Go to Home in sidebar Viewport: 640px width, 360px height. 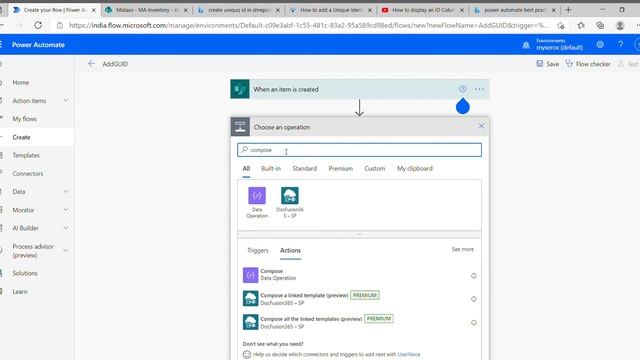point(20,82)
